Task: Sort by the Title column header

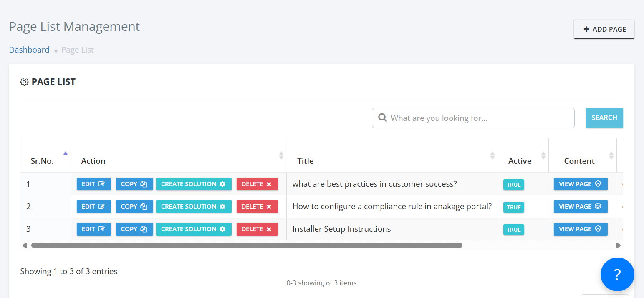Action: pos(392,155)
